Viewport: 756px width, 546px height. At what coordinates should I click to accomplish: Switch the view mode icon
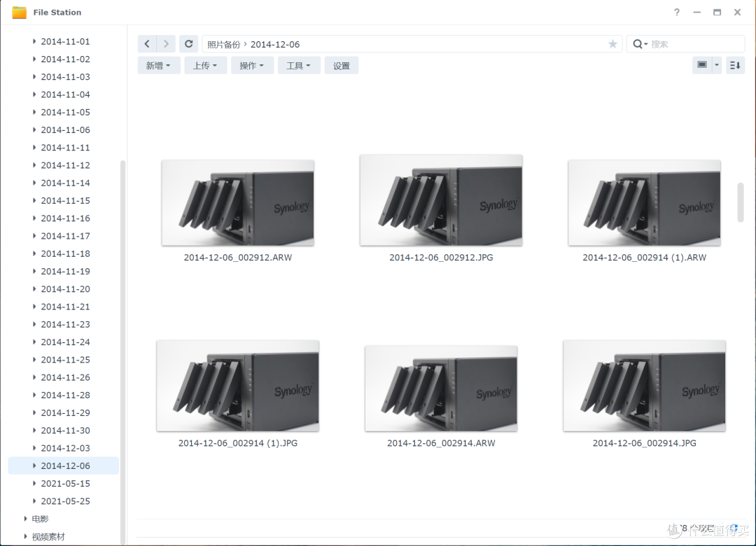pos(702,65)
